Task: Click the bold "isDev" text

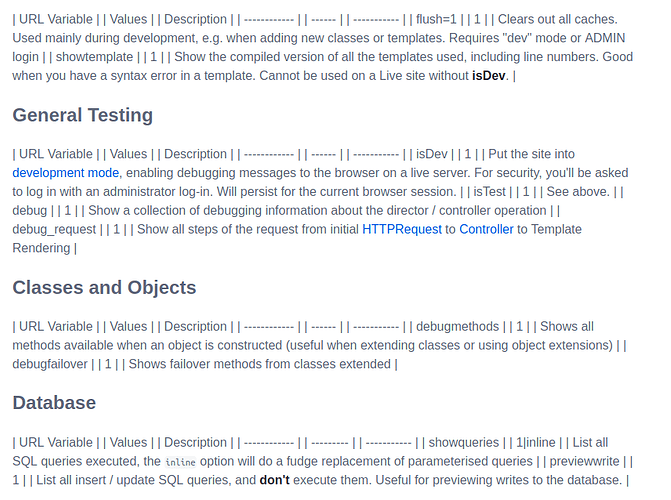Action: tap(490, 76)
